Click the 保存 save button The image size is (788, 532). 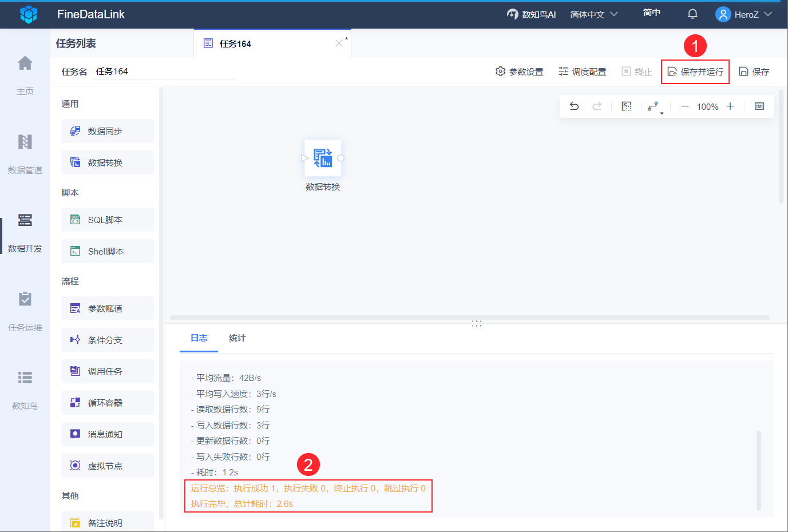point(754,72)
